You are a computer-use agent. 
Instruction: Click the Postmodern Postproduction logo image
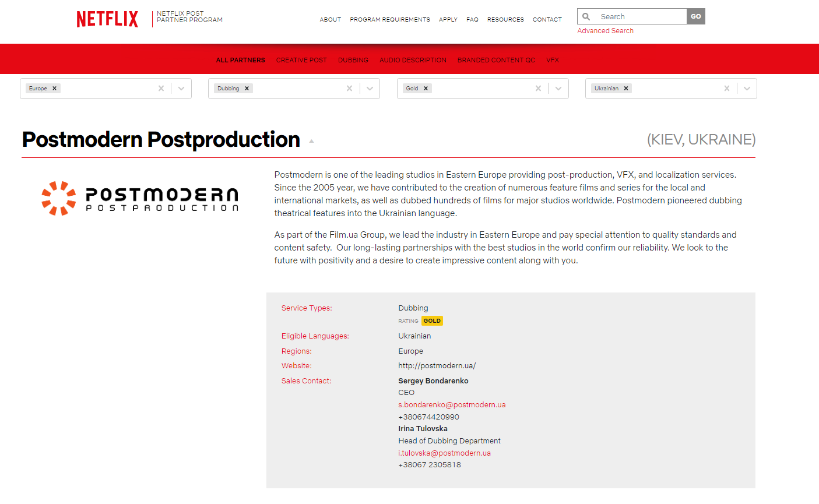pyautogui.click(x=140, y=198)
